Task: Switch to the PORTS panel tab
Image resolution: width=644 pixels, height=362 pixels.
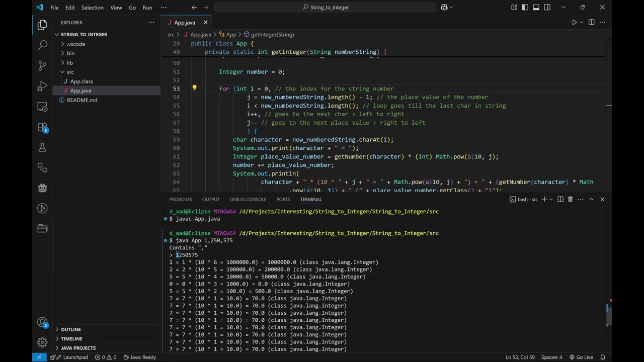Action: coord(283,200)
